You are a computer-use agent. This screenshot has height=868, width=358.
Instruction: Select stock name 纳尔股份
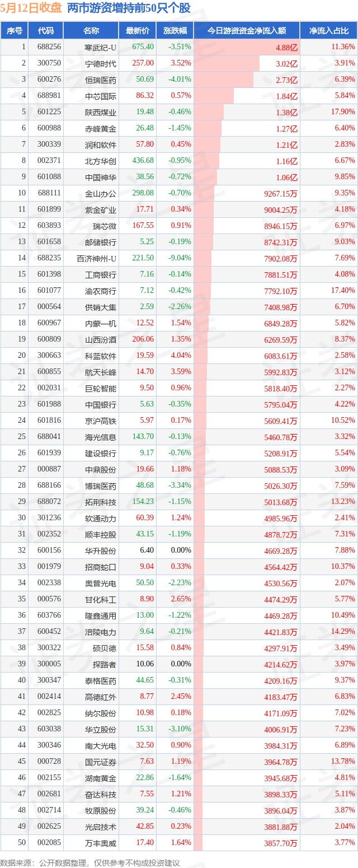coord(100,713)
